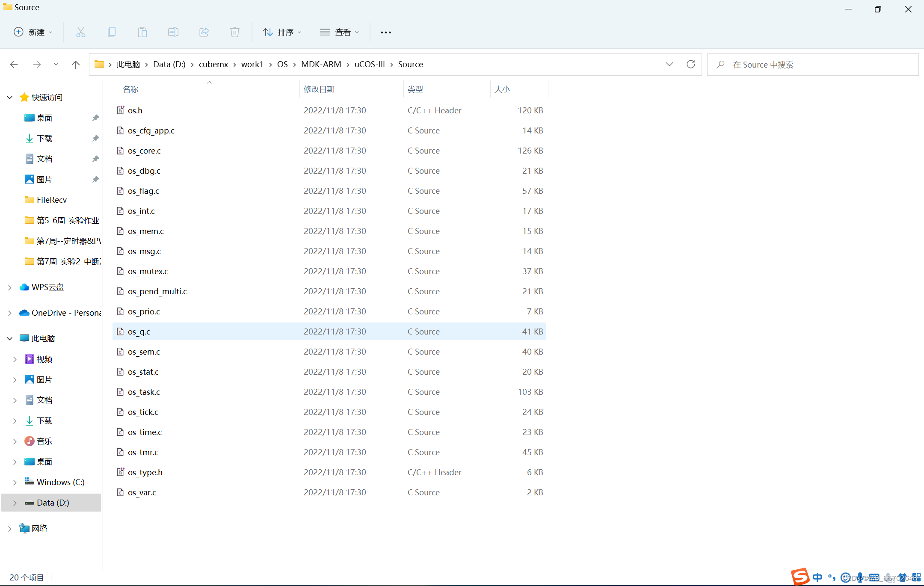
Task: Click the Copy icon in toolbar
Action: (x=112, y=32)
